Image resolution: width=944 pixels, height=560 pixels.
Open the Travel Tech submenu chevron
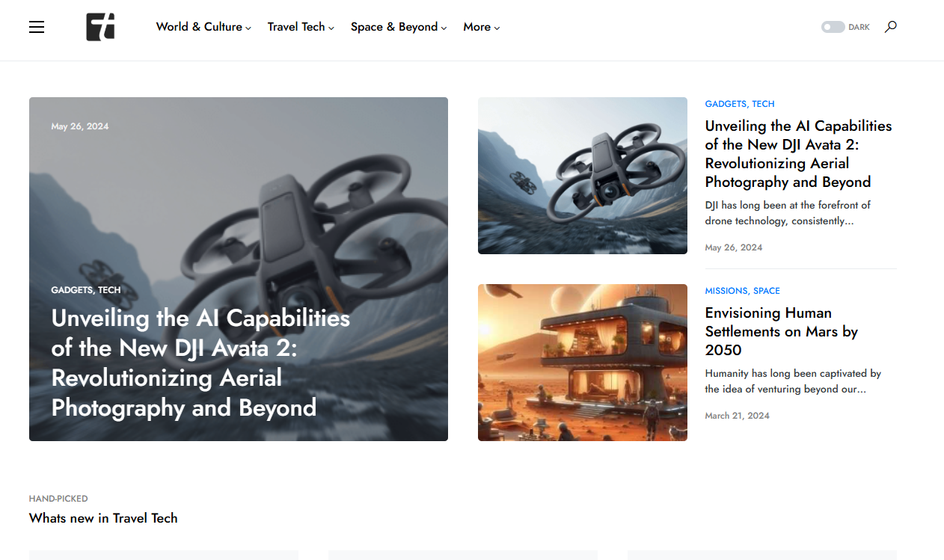click(331, 28)
